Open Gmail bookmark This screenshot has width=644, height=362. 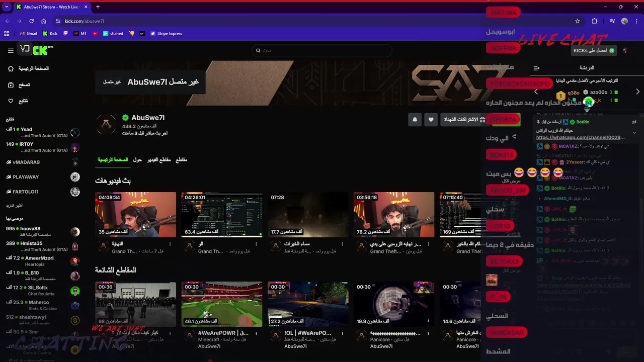pyautogui.click(x=28, y=34)
